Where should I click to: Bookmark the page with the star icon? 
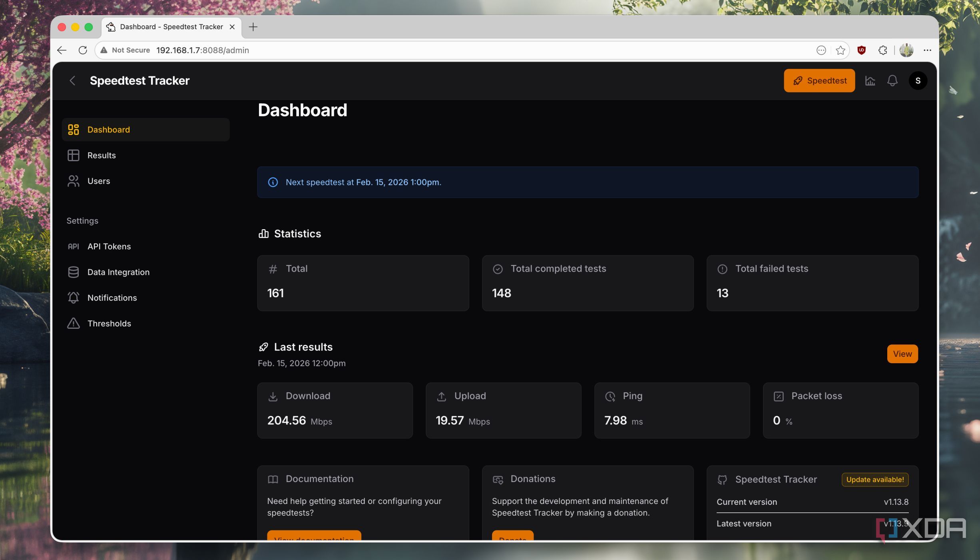[x=841, y=50]
